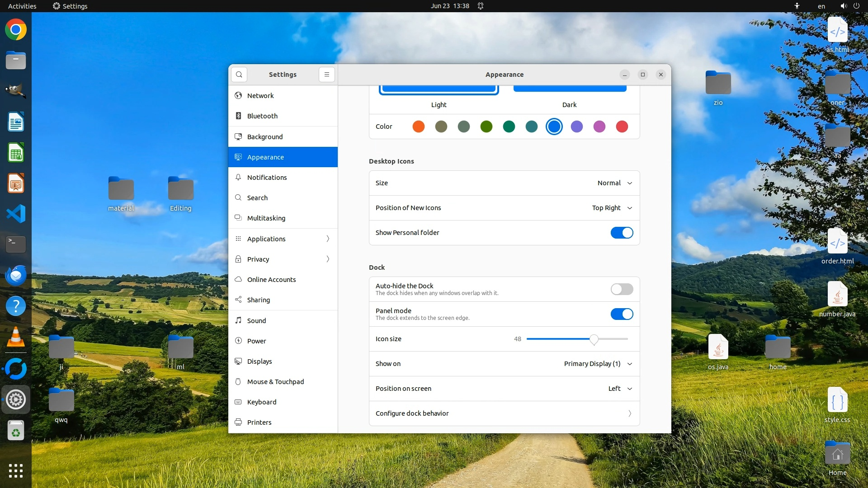Switch to Notifications settings panel
868x488 pixels.
(267, 178)
